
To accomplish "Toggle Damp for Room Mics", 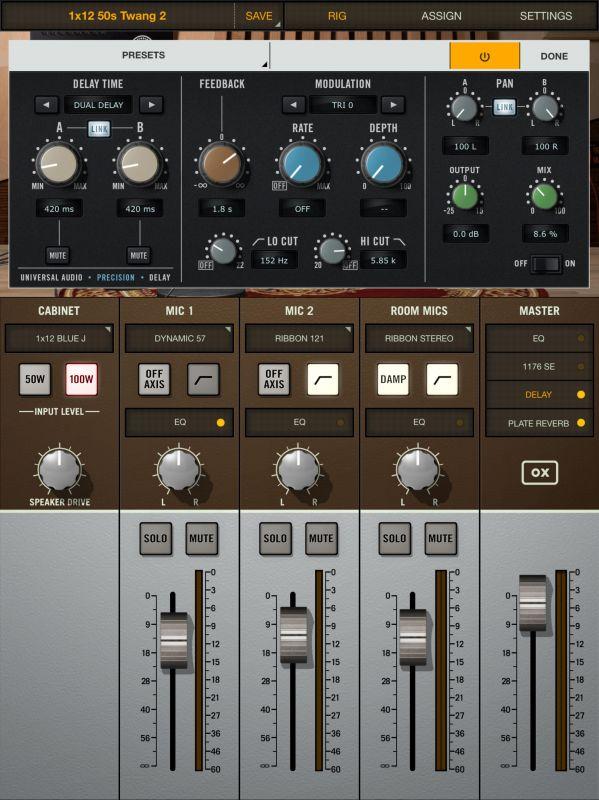I will (x=393, y=379).
